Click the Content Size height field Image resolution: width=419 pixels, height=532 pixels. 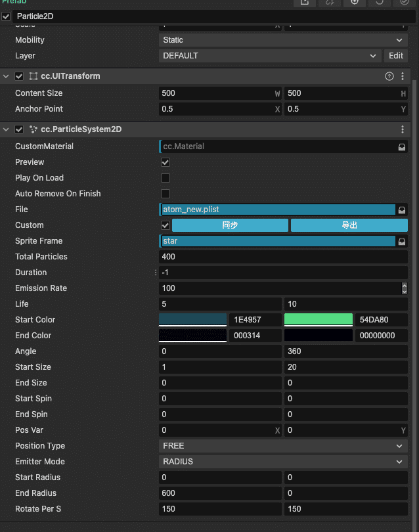(346, 93)
